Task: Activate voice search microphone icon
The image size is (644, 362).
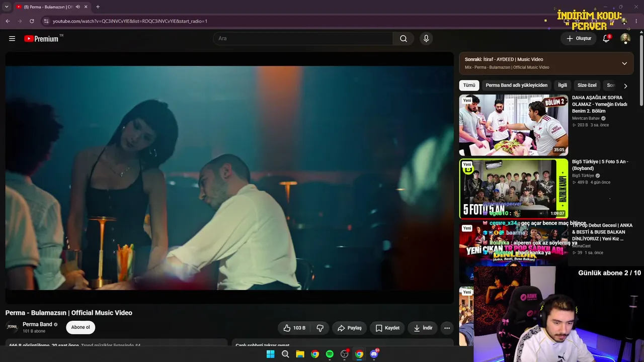Action: tap(426, 39)
